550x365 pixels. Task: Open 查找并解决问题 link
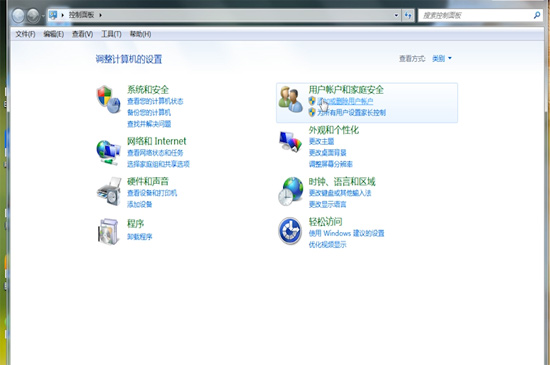(x=149, y=124)
